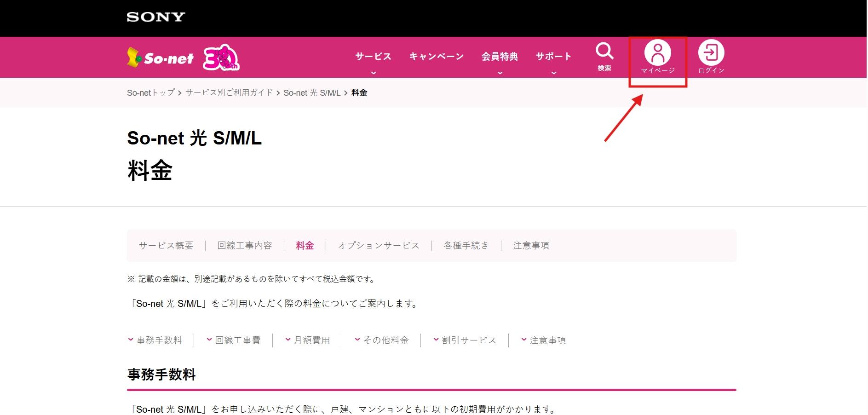Switch to the 回線工事内容 tab
Viewport: 868px width, 415px height.
coord(245,246)
